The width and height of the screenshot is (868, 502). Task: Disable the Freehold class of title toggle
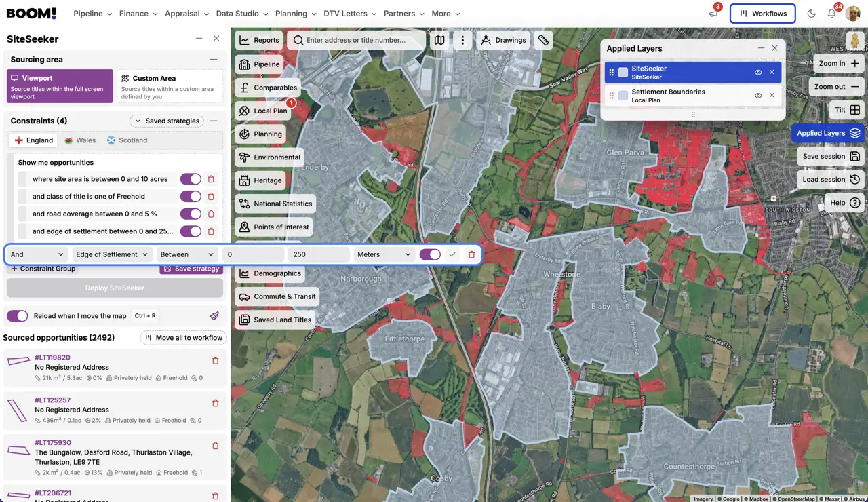point(191,196)
